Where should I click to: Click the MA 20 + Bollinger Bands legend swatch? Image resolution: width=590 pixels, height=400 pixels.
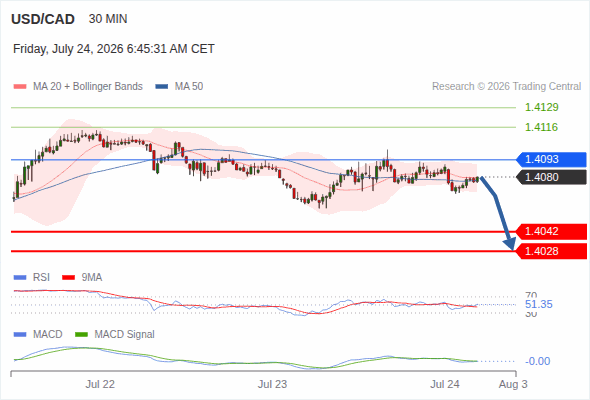[x=20, y=87]
